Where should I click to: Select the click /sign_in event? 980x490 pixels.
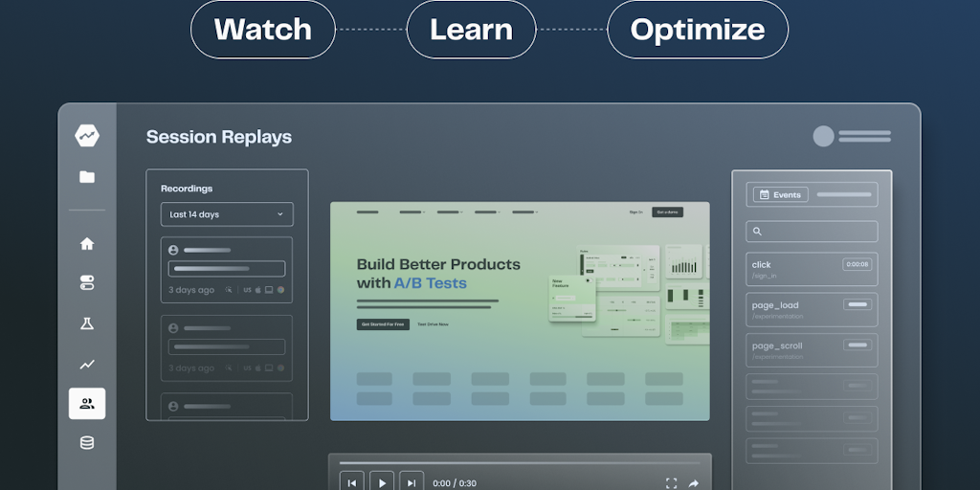(x=812, y=269)
